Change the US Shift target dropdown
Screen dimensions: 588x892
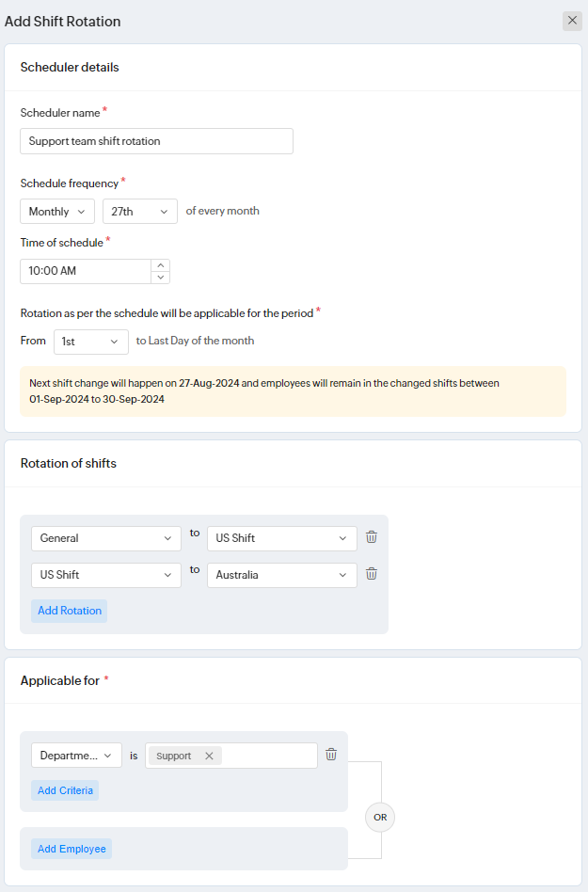click(282, 538)
